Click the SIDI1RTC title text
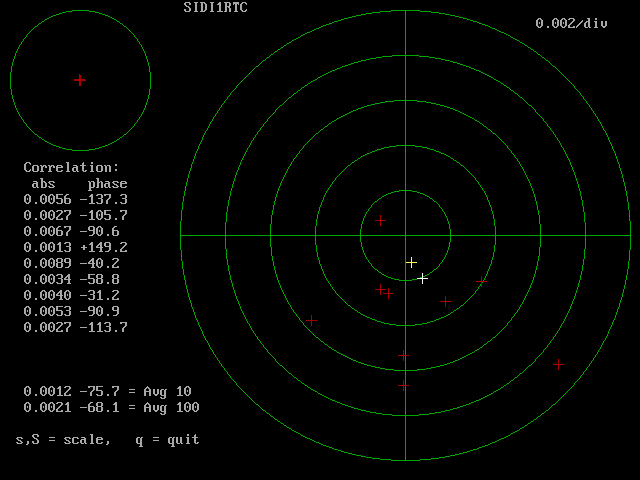 216,8
